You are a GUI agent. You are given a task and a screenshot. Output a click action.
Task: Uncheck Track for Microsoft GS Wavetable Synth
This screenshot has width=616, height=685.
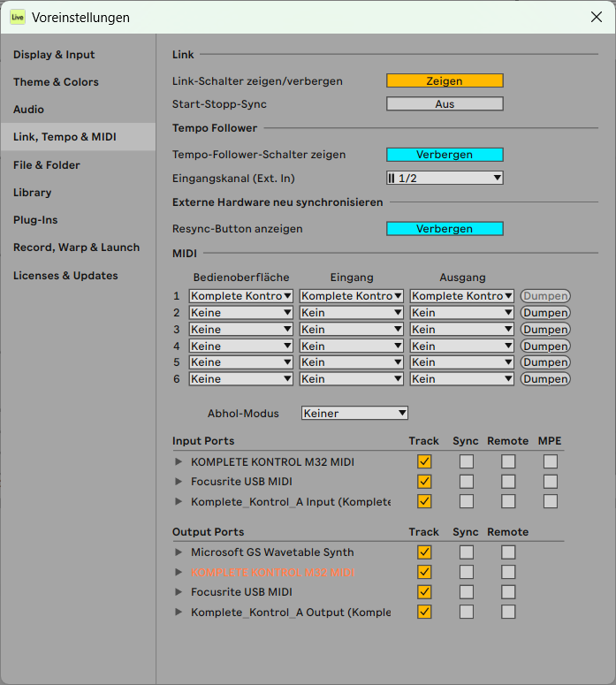(424, 552)
